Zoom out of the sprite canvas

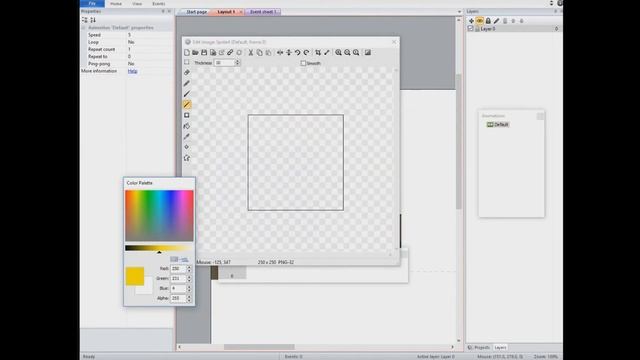(x=347, y=53)
